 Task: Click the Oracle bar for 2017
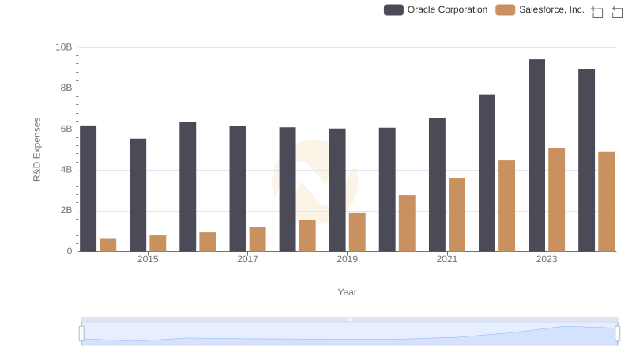tap(238, 189)
